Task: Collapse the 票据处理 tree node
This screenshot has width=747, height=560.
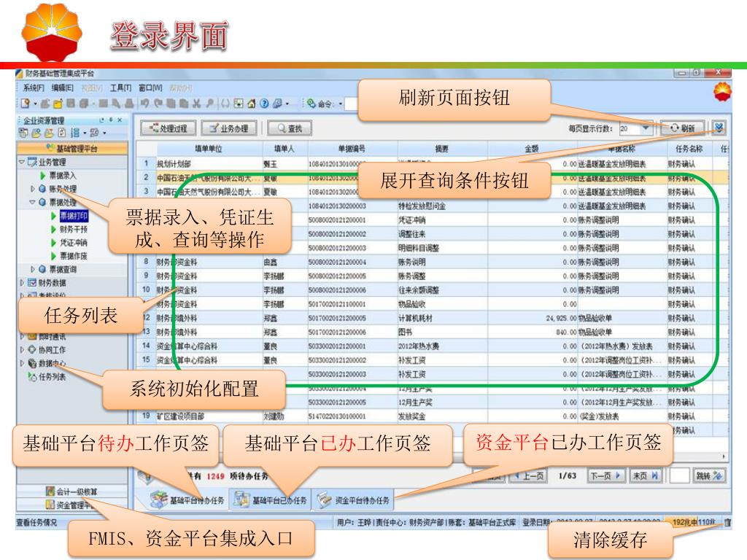Action: pyautogui.click(x=32, y=203)
